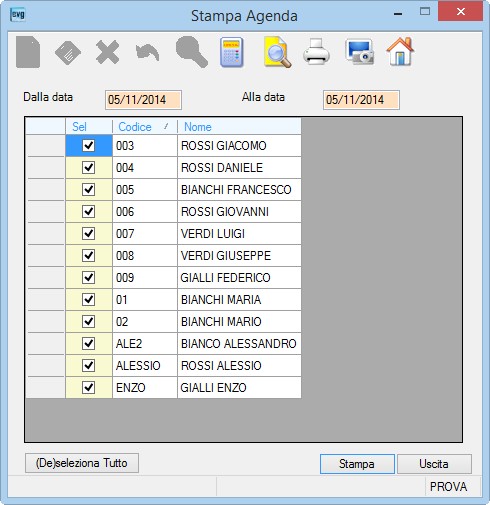Click the Nome column header
Viewport: 490px width, 505px height.
[239, 127]
